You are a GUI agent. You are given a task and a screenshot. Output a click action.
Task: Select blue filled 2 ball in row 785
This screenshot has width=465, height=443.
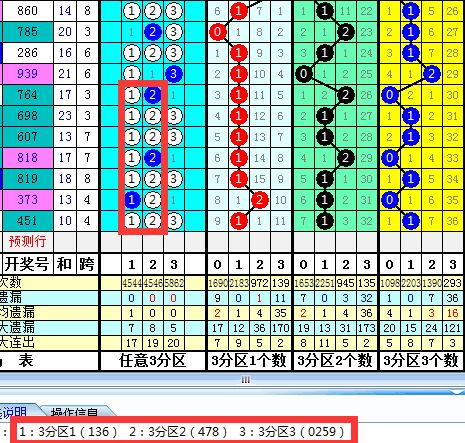point(153,32)
